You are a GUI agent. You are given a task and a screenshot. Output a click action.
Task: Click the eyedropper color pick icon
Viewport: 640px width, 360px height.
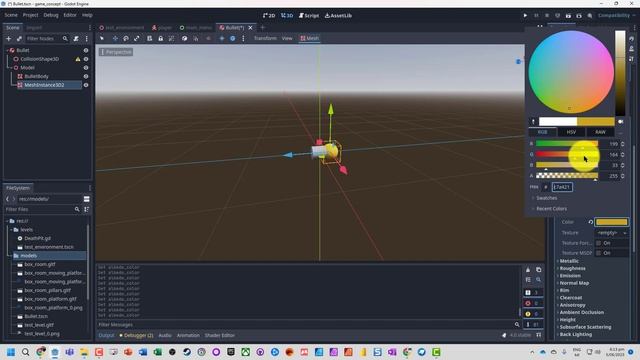pos(533,122)
